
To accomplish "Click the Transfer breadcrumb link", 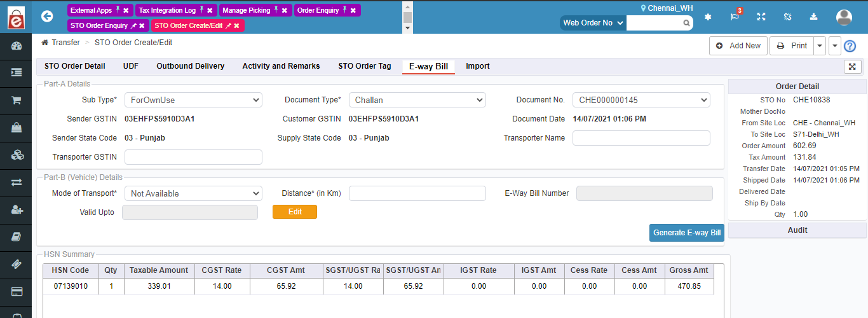I will [x=65, y=43].
